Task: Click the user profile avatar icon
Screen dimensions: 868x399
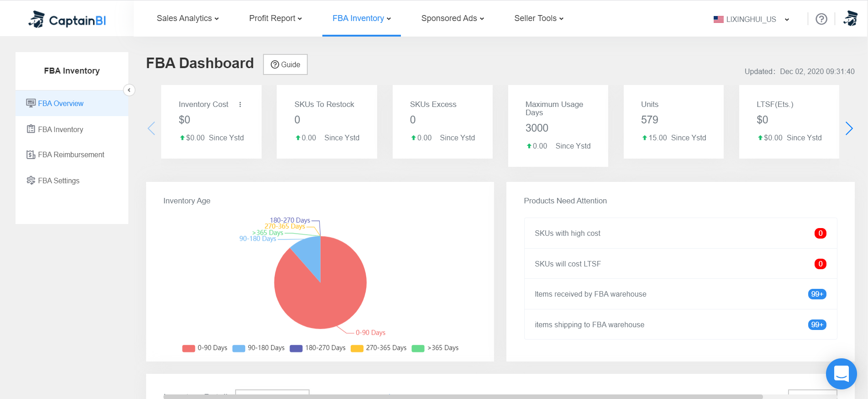Action: coord(850,19)
